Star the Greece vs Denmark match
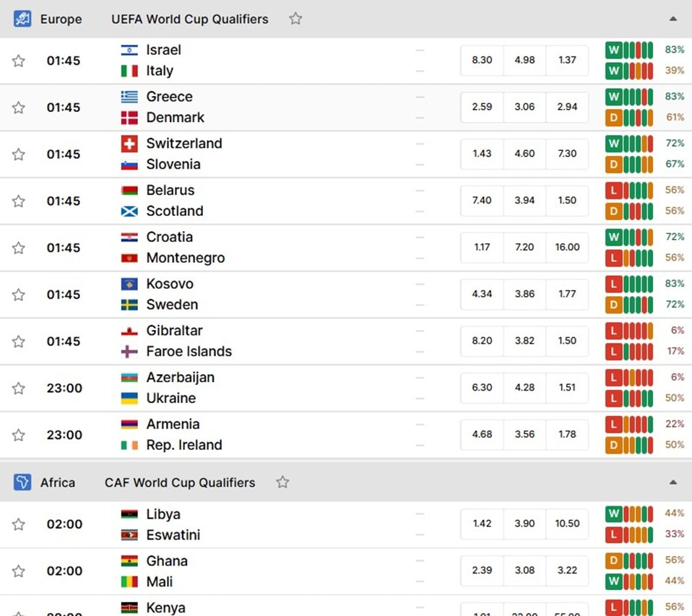 point(18,107)
